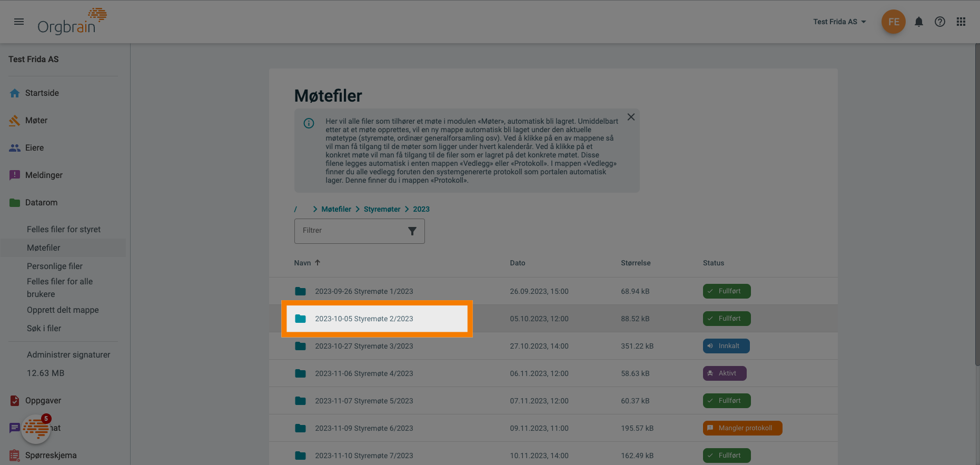The image size is (980, 465).
Task: Go to root slash breadcrumb
Action: [295, 209]
